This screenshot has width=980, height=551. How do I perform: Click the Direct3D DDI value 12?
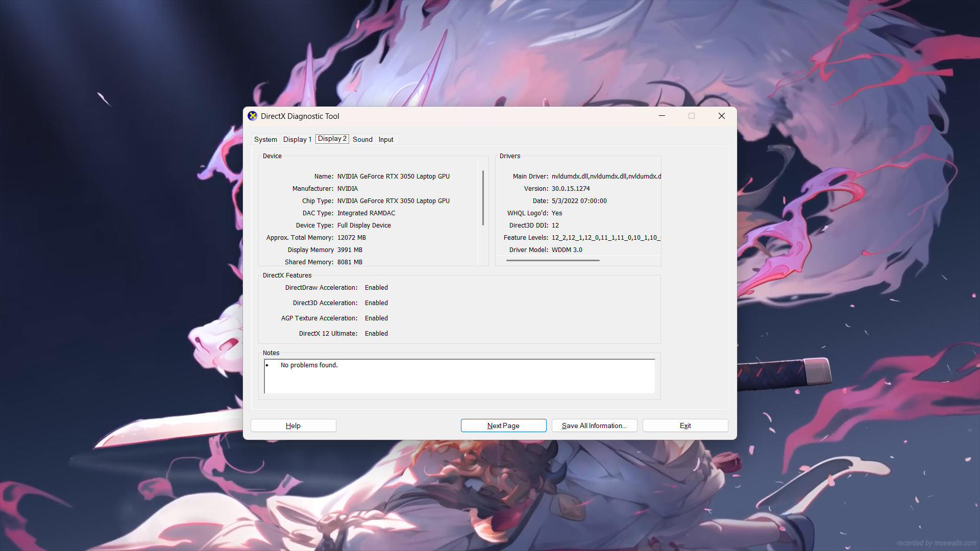(x=555, y=226)
